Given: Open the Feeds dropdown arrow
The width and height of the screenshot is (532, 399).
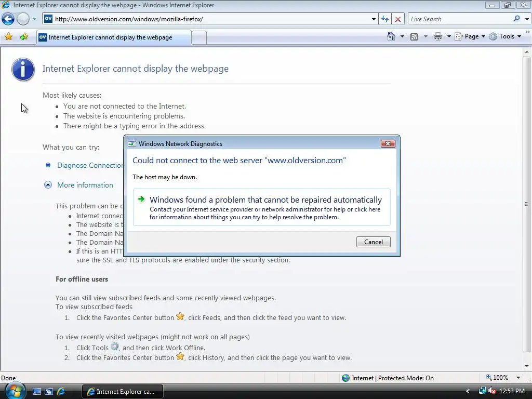Looking at the screenshot, I should [425, 36].
